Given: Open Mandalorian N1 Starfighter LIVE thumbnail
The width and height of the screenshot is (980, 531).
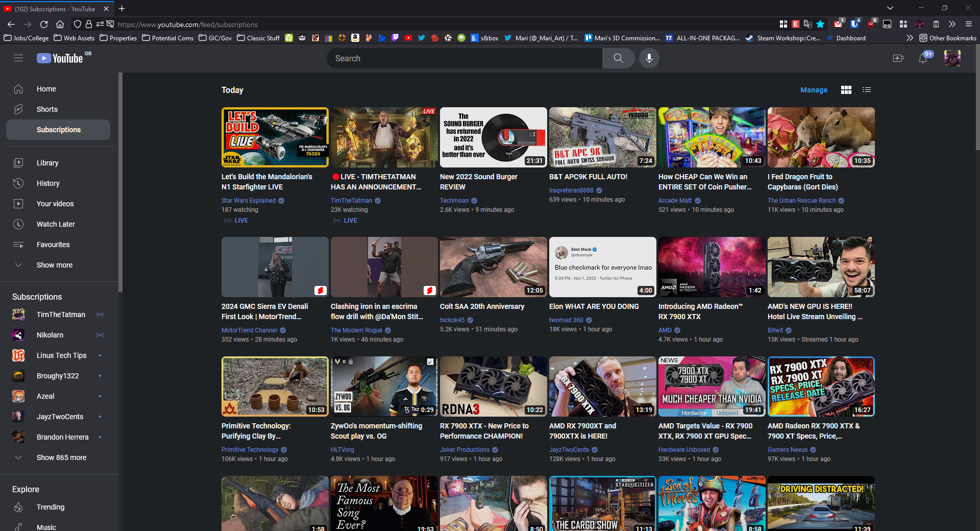Looking at the screenshot, I should (x=275, y=137).
